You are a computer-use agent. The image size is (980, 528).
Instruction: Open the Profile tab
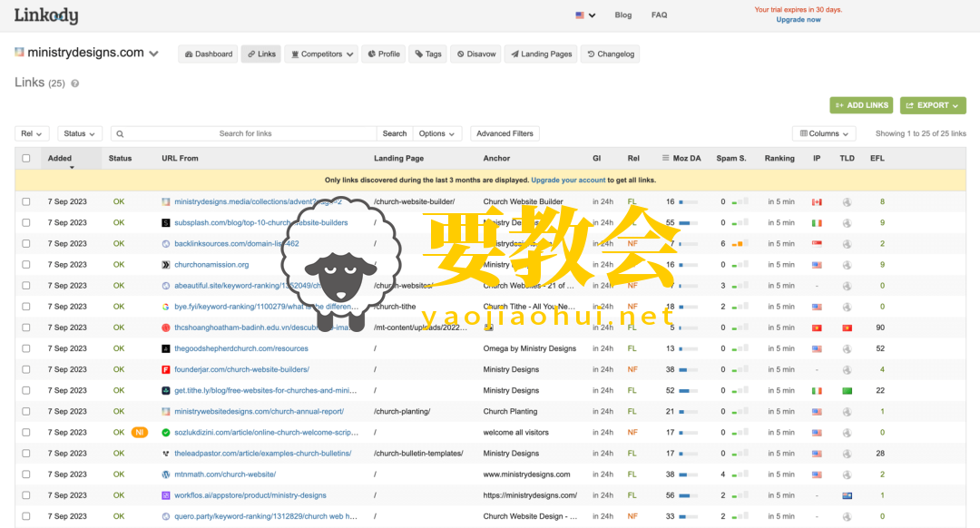pyautogui.click(x=384, y=54)
